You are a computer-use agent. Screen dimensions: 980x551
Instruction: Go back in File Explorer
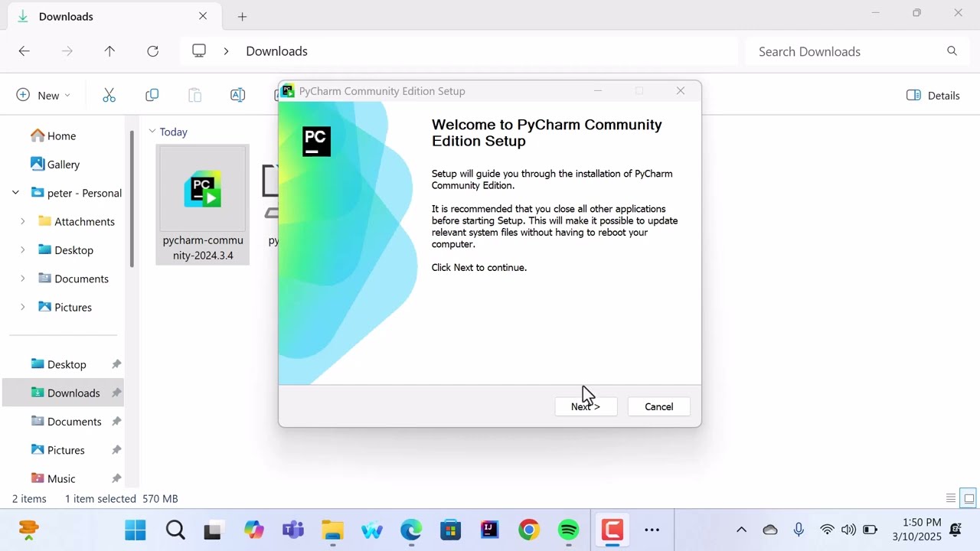click(24, 51)
